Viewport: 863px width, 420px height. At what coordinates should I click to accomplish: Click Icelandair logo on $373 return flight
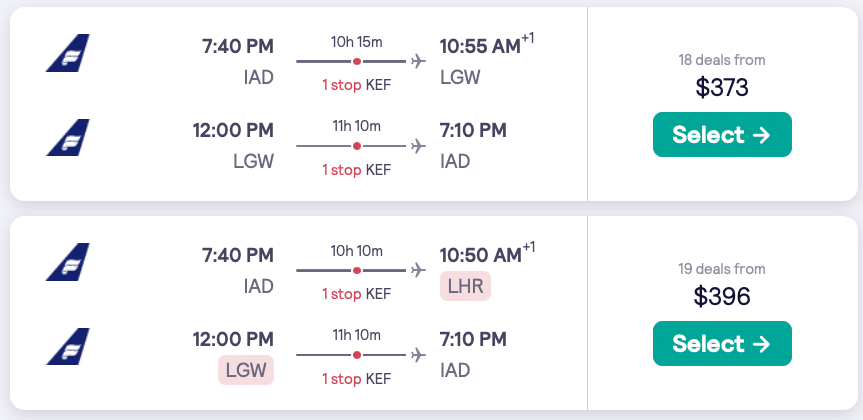(68, 137)
